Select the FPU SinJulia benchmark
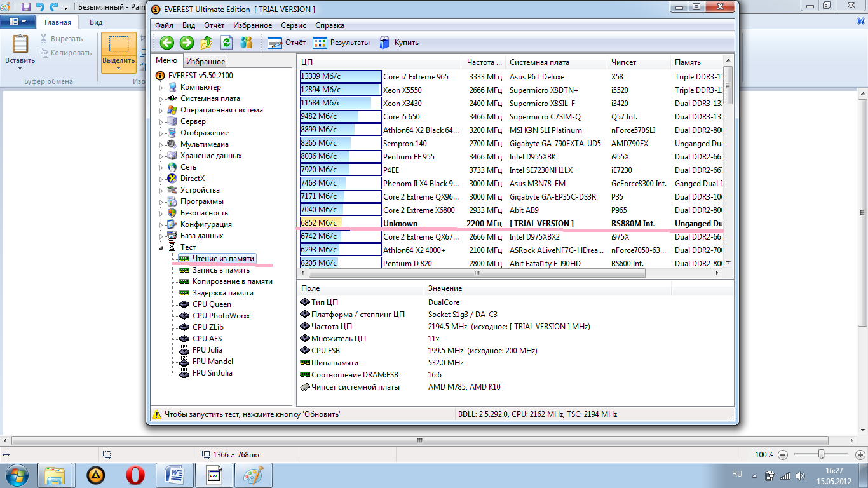 pyautogui.click(x=212, y=373)
